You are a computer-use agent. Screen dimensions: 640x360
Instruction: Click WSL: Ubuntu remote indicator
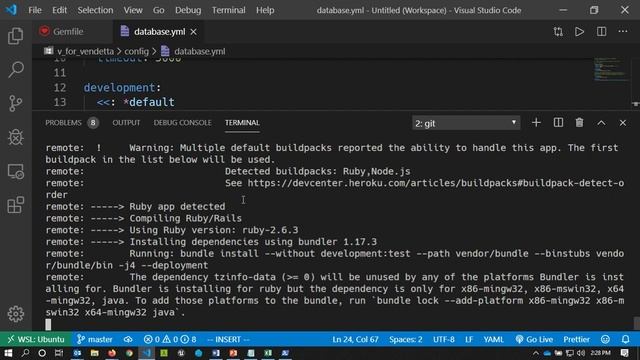point(36,339)
